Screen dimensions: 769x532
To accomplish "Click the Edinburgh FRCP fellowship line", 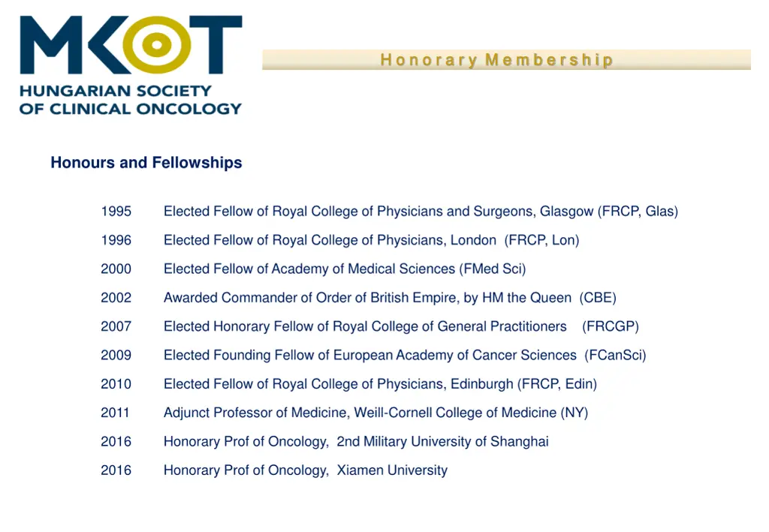I will 380,384.
